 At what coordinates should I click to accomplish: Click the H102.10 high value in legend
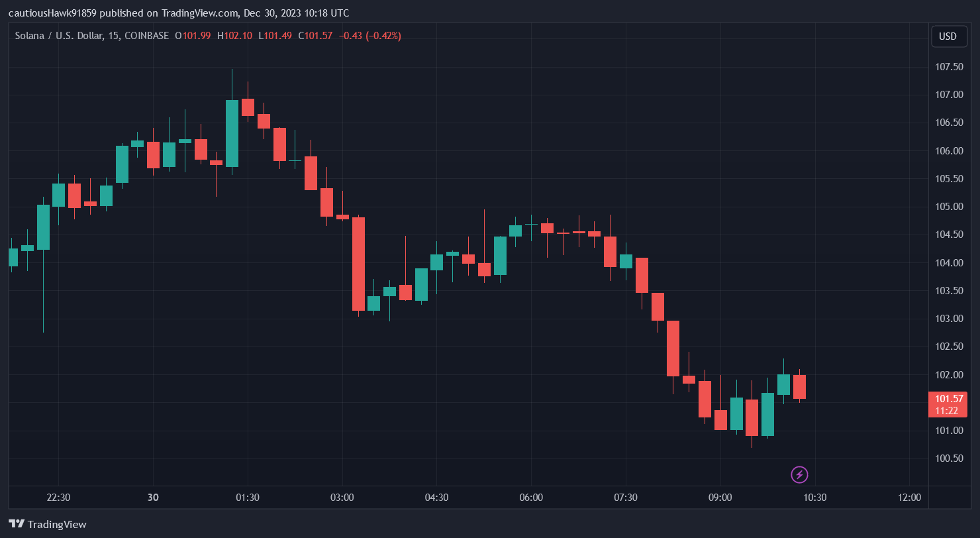tap(234, 36)
